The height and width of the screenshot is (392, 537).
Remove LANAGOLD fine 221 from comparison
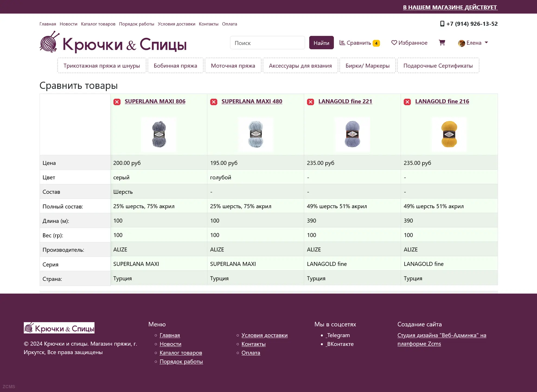(x=311, y=102)
